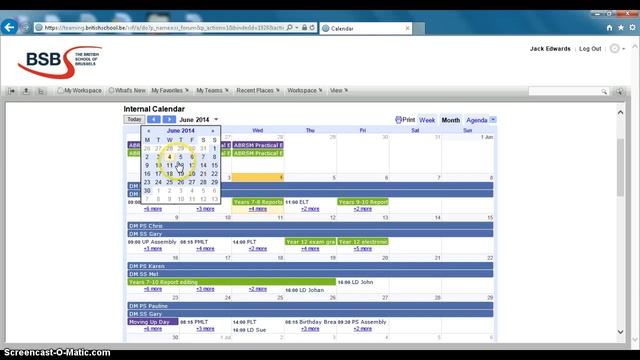Switch to Week view
Screen dimensions: 640x360
[427, 120]
